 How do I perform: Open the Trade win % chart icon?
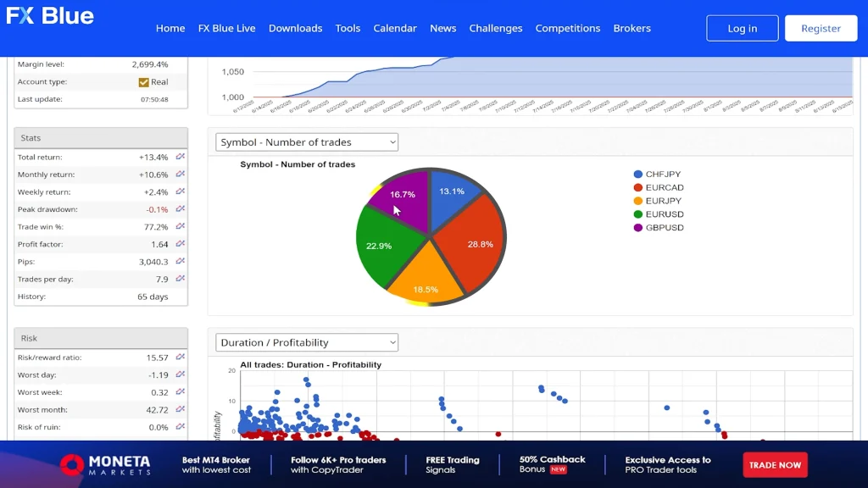coord(180,227)
